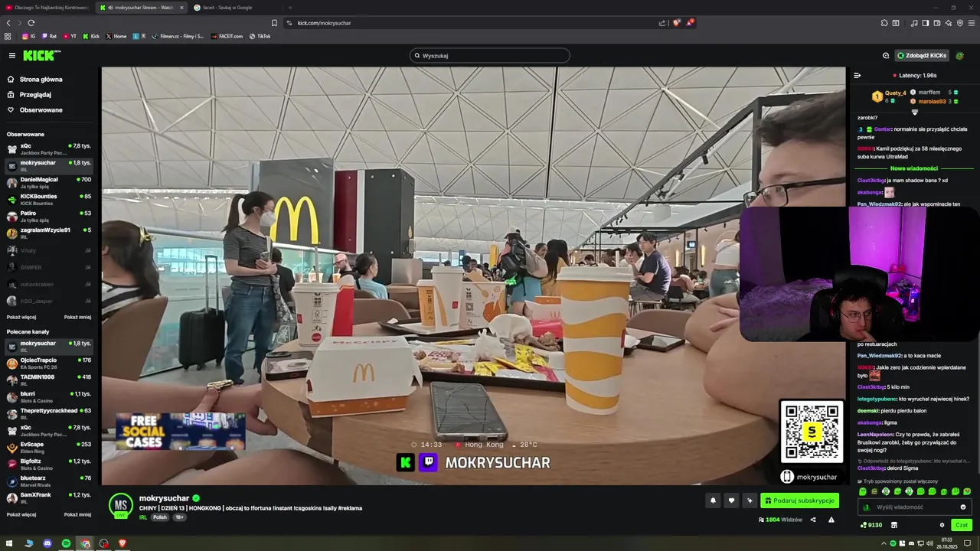Expand followed list with Pokaż więcej

(x=21, y=317)
